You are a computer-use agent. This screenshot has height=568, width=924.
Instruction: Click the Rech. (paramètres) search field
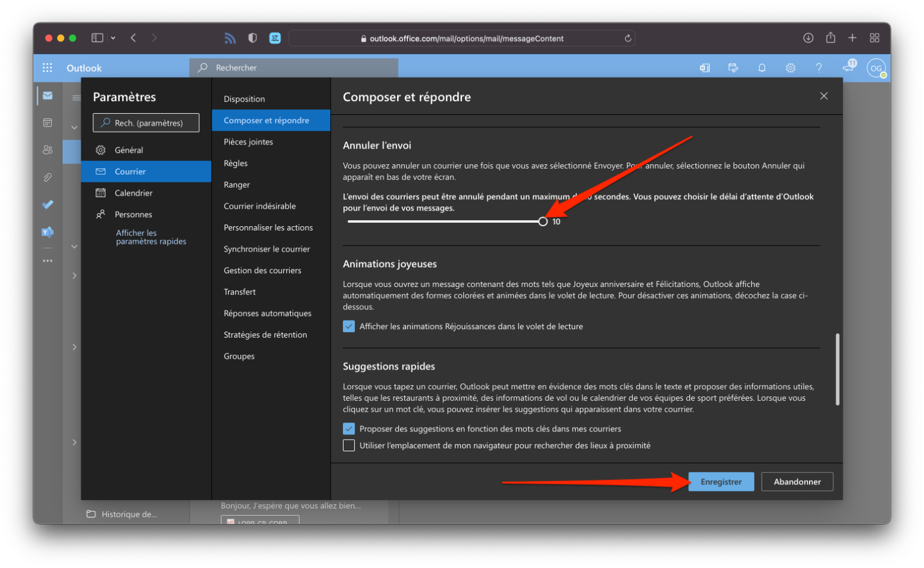coord(146,123)
